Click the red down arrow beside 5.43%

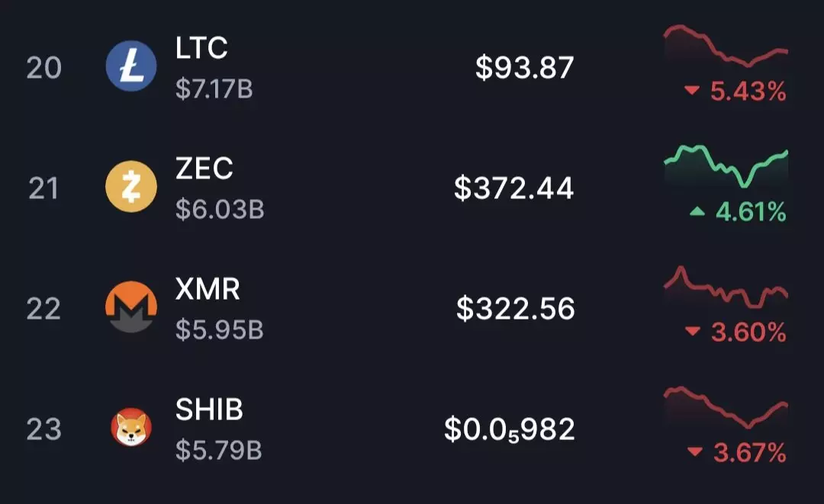(692, 91)
